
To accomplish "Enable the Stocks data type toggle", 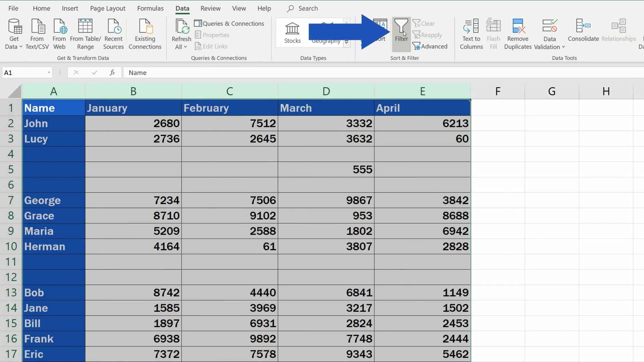I will click(292, 30).
